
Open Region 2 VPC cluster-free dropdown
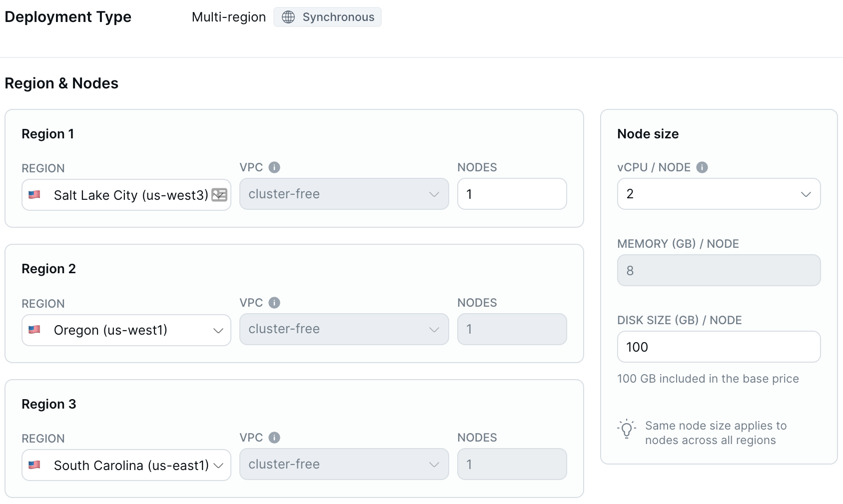pyautogui.click(x=344, y=329)
